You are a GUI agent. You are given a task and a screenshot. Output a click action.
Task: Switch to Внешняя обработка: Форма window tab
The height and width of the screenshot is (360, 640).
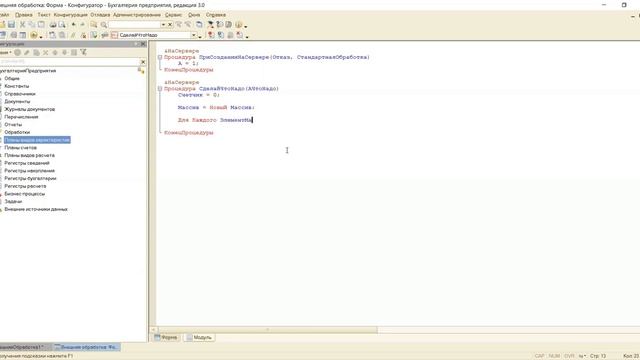coord(87,347)
